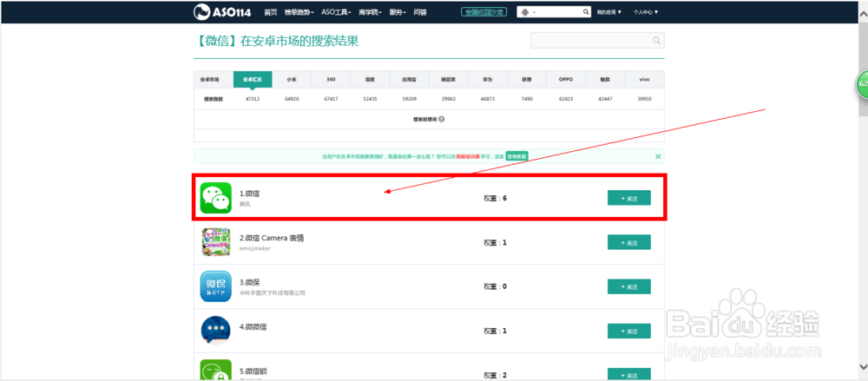Viewport: 868px width, 381px height.
Task: Click the Android platform icon in top search
Action: pyautogui.click(x=525, y=12)
